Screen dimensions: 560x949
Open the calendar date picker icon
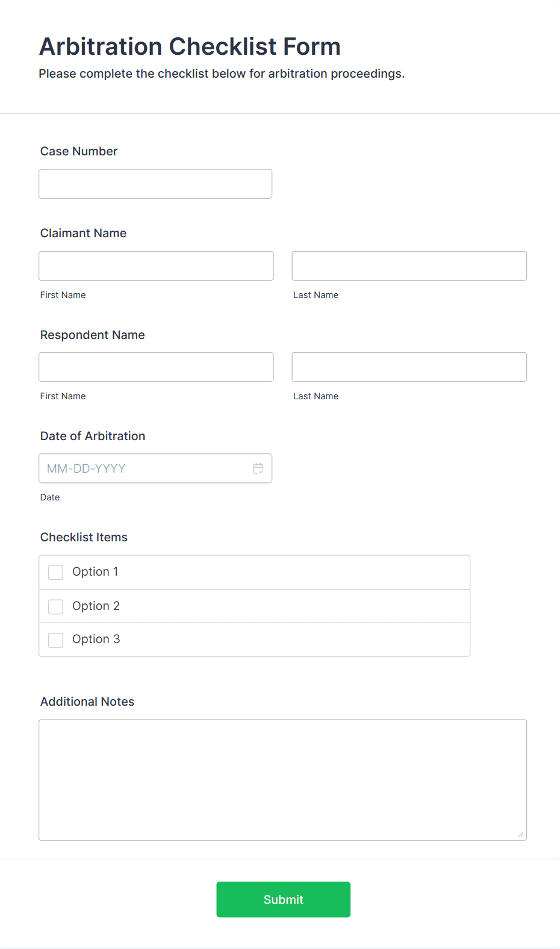click(x=258, y=468)
